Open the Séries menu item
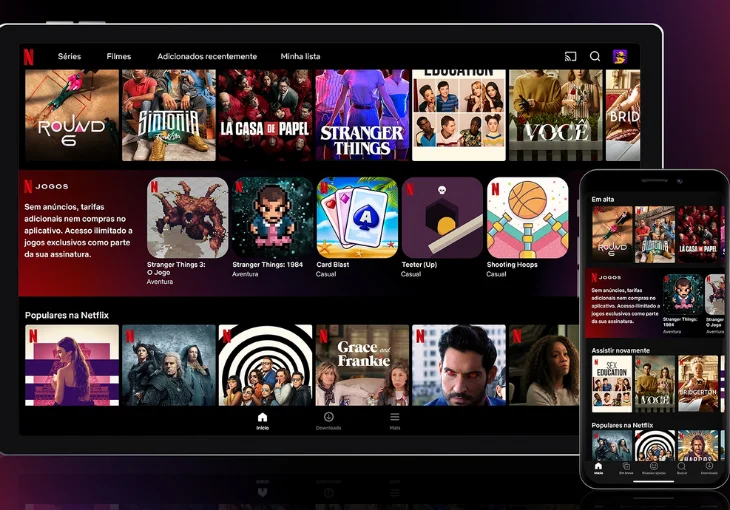 coord(69,56)
